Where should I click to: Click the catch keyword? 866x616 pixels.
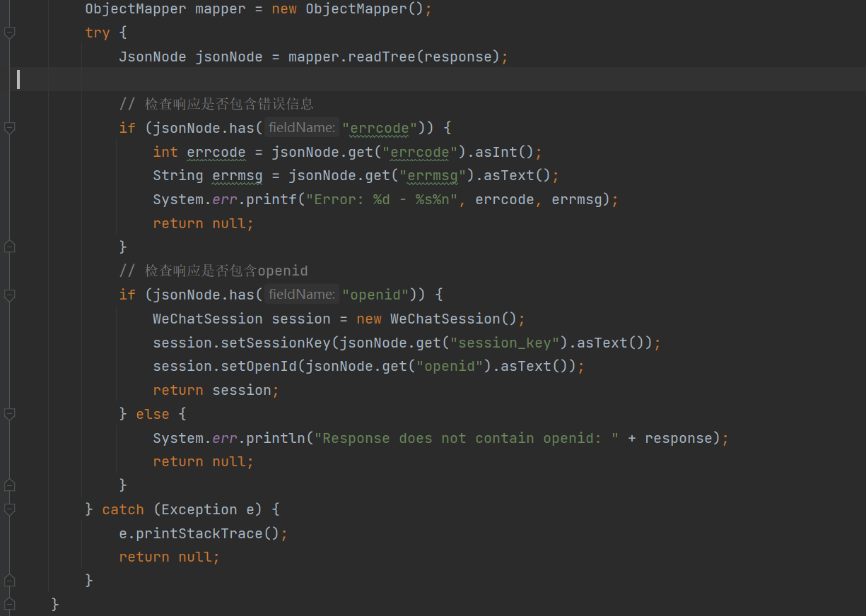(123, 509)
